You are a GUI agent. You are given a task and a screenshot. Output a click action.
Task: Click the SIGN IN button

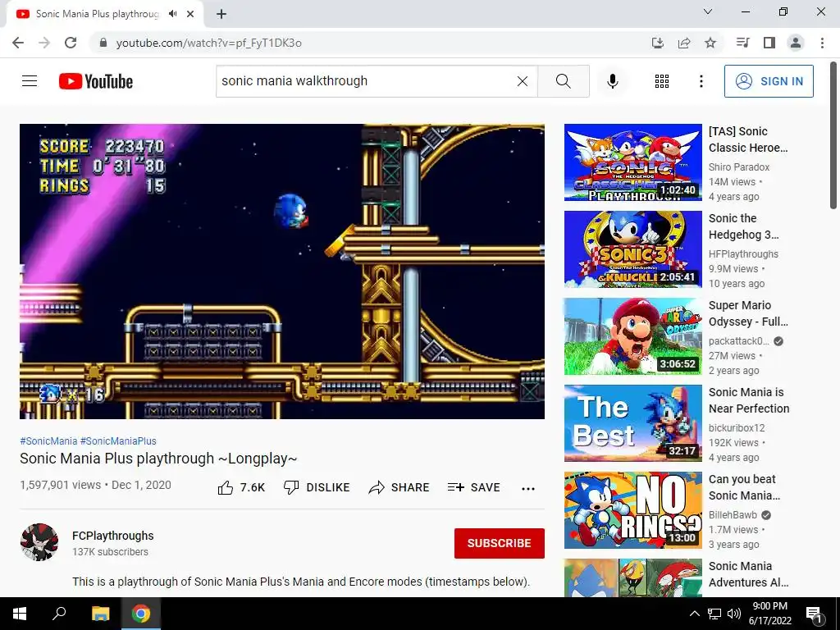pyautogui.click(x=769, y=81)
